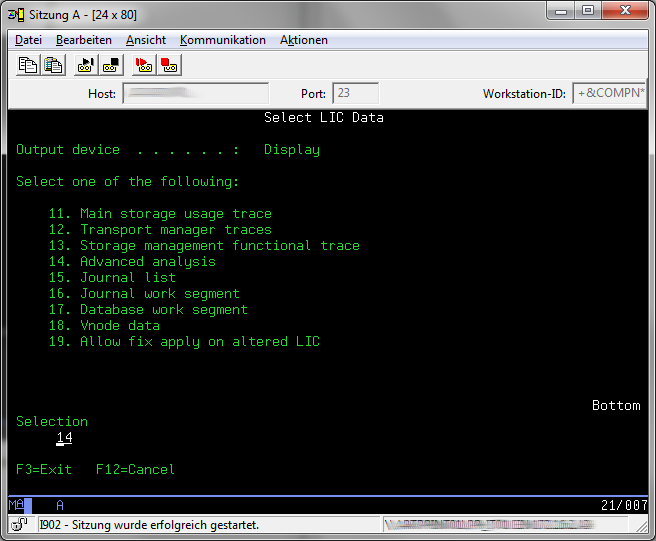
Task: Click the Paste toolbar icon
Action: tap(53, 65)
